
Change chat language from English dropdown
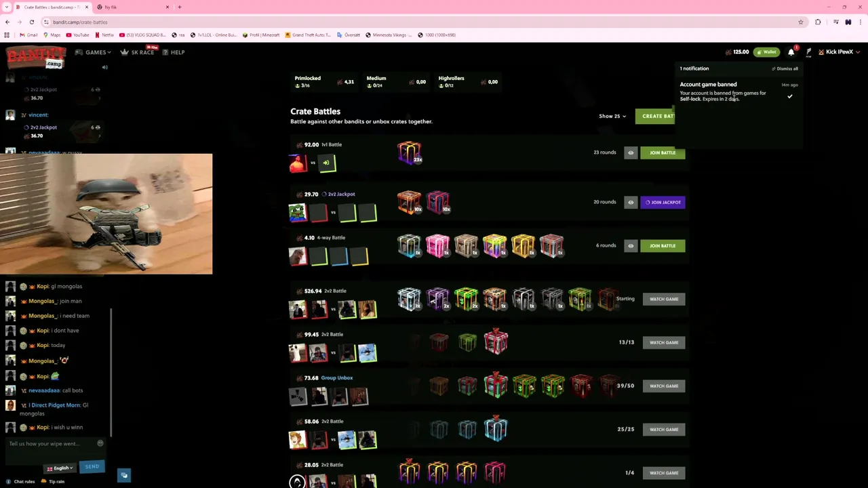pos(60,468)
